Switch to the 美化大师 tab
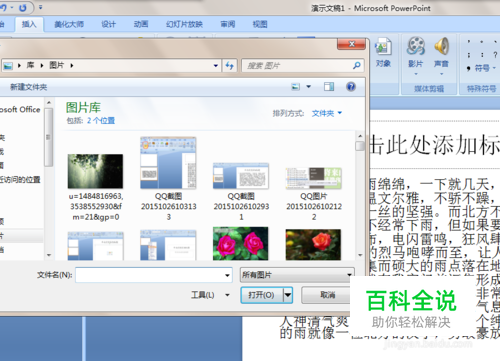This screenshot has width=500, height=361. point(69,24)
